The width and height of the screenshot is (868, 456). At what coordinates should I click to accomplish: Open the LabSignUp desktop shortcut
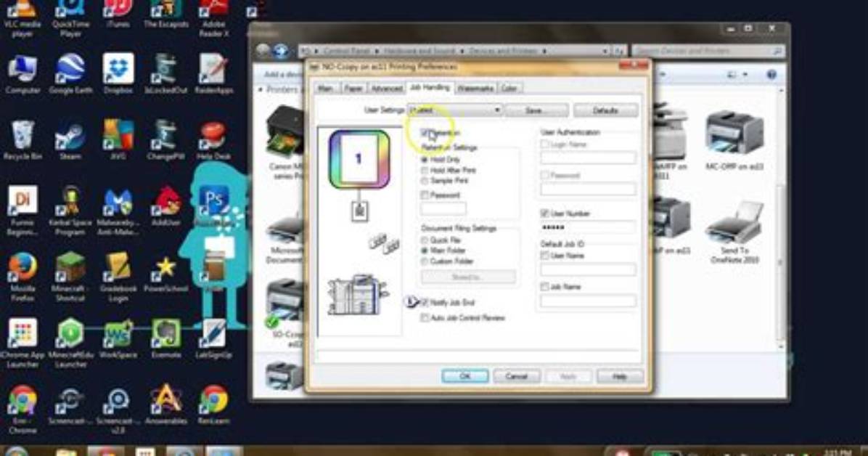pos(213,338)
